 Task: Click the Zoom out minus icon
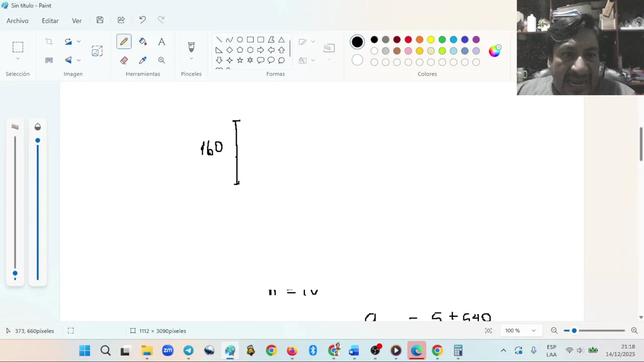coord(554,331)
